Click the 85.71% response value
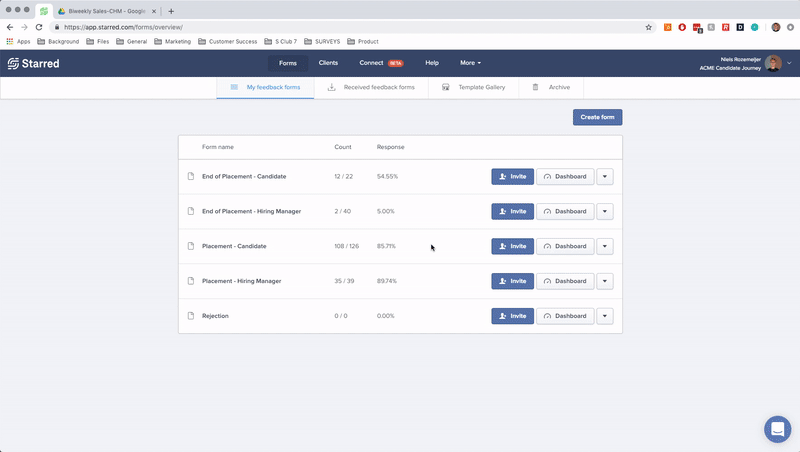800x452 pixels. coord(386,246)
